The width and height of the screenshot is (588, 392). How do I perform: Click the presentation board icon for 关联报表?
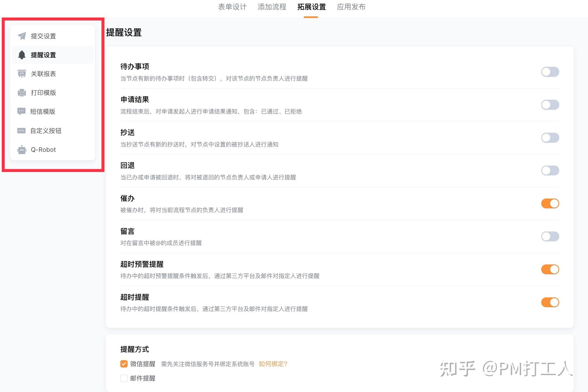point(22,74)
